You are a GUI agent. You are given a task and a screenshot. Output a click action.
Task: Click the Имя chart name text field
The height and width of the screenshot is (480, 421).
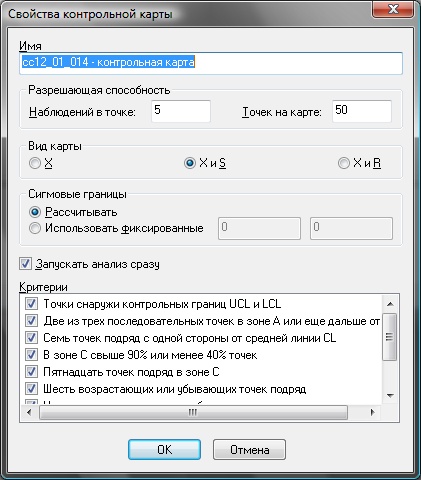[211, 63]
